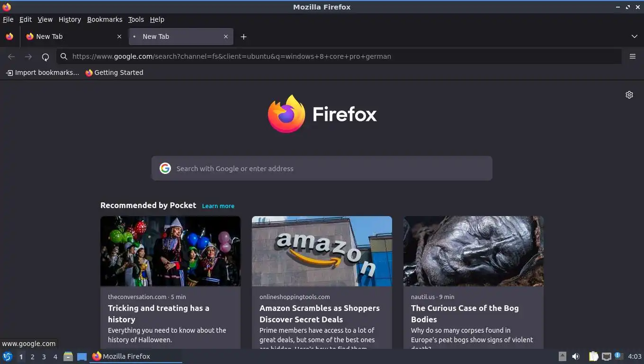
Task: Open 'Amazon Scrambles as Shoppers' headline
Action: [320, 314]
